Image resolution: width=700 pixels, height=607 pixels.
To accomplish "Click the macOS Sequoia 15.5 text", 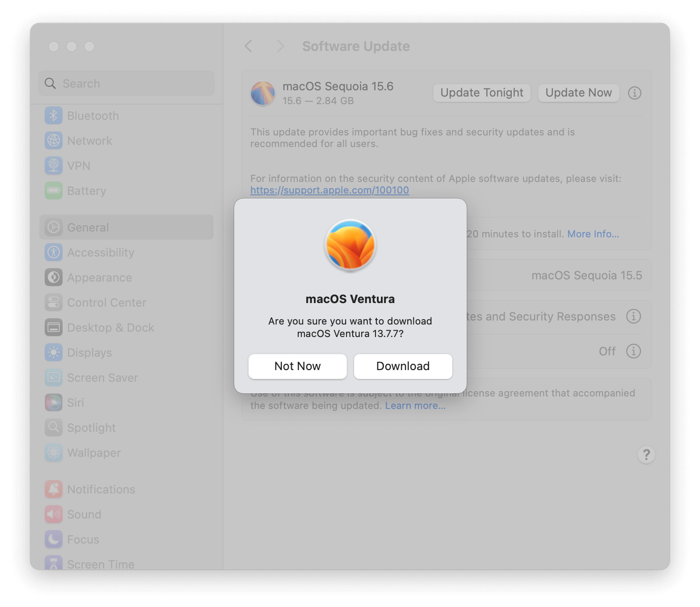I will click(586, 275).
